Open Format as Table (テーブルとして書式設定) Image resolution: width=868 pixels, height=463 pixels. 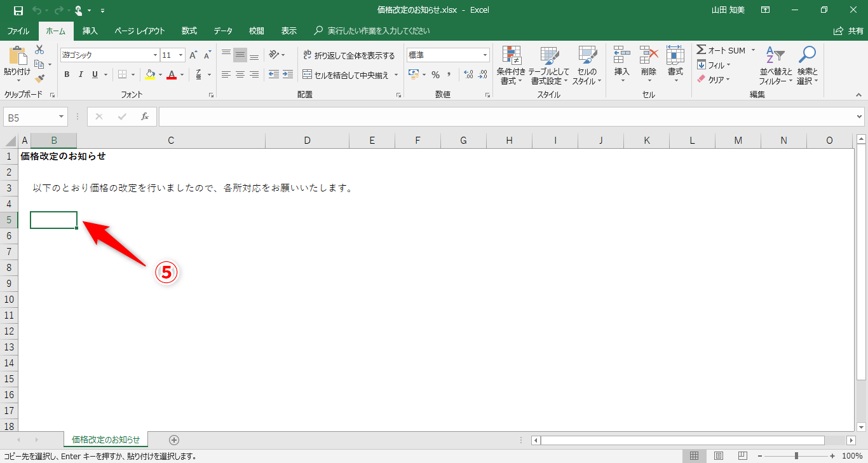(548, 66)
